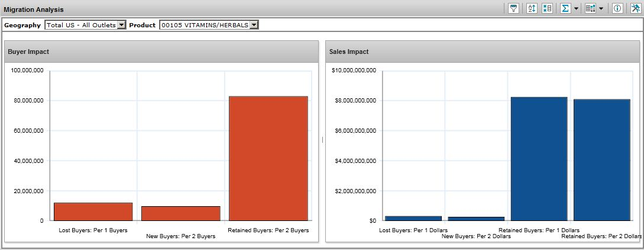Click the Sigma totals icon
Viewport: 644px width, 250px height.
click(565, 9)
